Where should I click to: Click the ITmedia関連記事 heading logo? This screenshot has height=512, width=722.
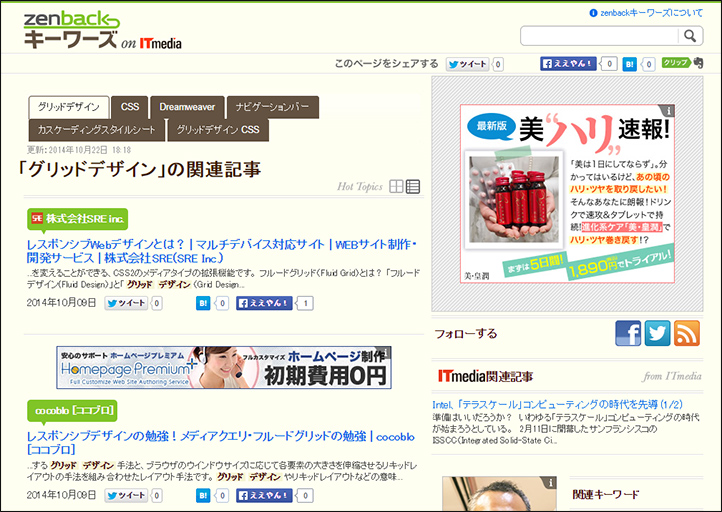coord(485,376)
